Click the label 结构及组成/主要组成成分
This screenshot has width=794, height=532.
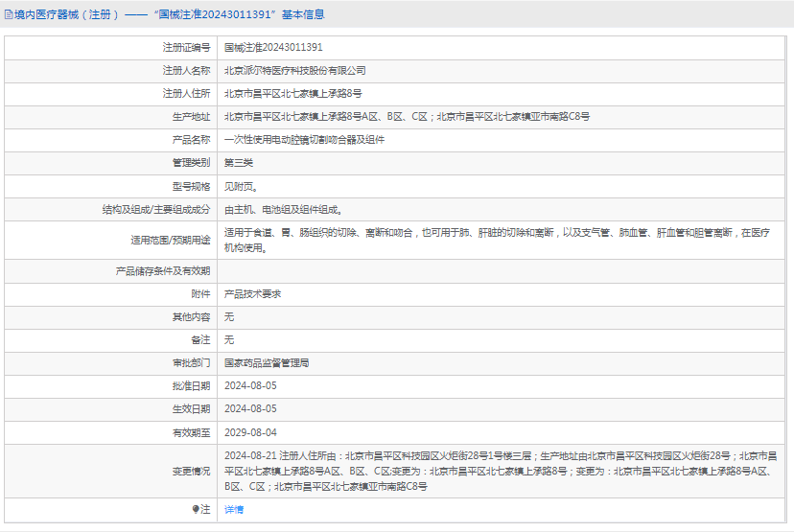156,210
